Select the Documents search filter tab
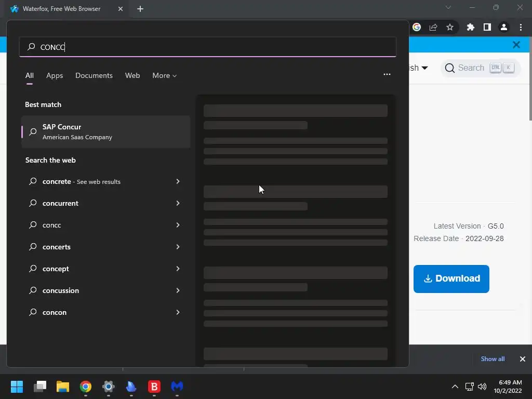Viewport: 532px width, 399px height. (94, 76)
